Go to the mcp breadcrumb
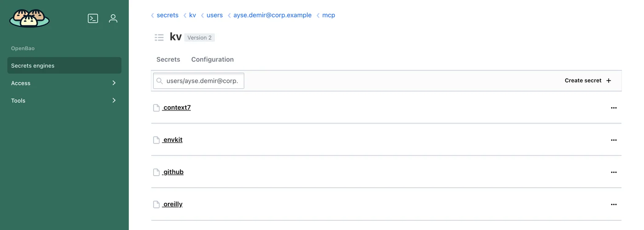Screen dimensions: 644x230 coord(328,15)
